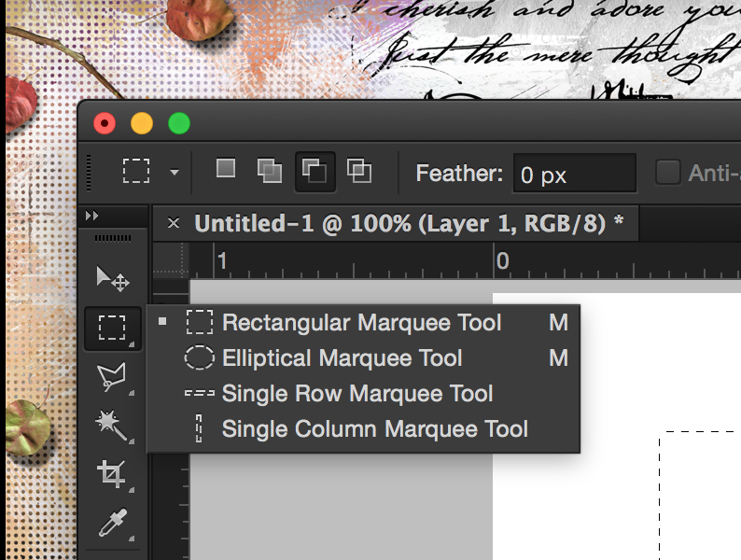
Task: Toggle the Anti-alias checkbox
Action: (x=668, y=173)
